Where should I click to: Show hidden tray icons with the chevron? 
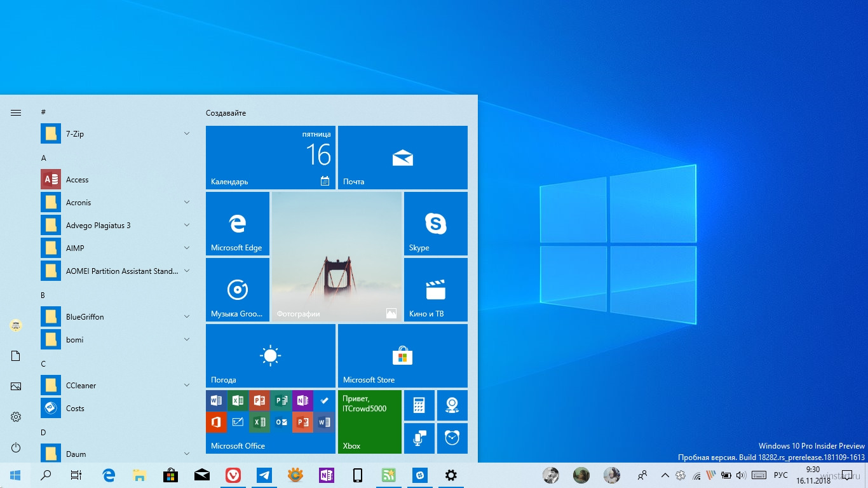coord(665,475)
